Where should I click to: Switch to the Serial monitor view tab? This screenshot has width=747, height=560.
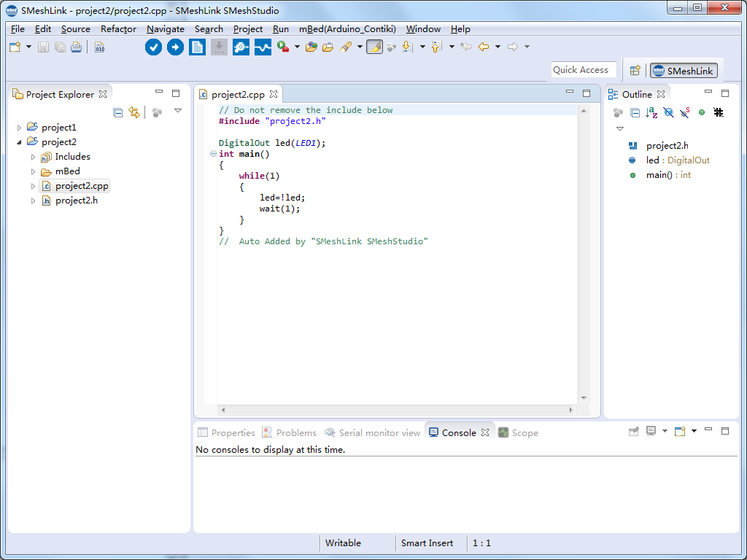click(372, 432)
